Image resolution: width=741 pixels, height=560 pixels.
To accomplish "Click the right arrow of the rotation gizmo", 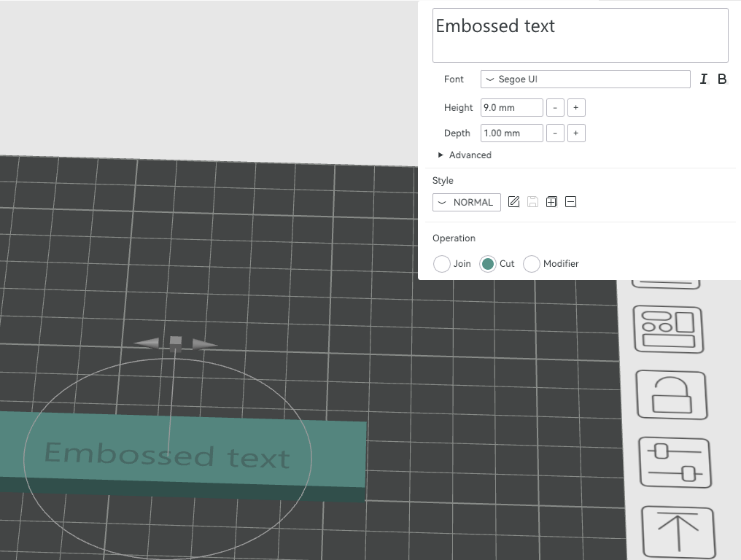I will tap(204, 344).
